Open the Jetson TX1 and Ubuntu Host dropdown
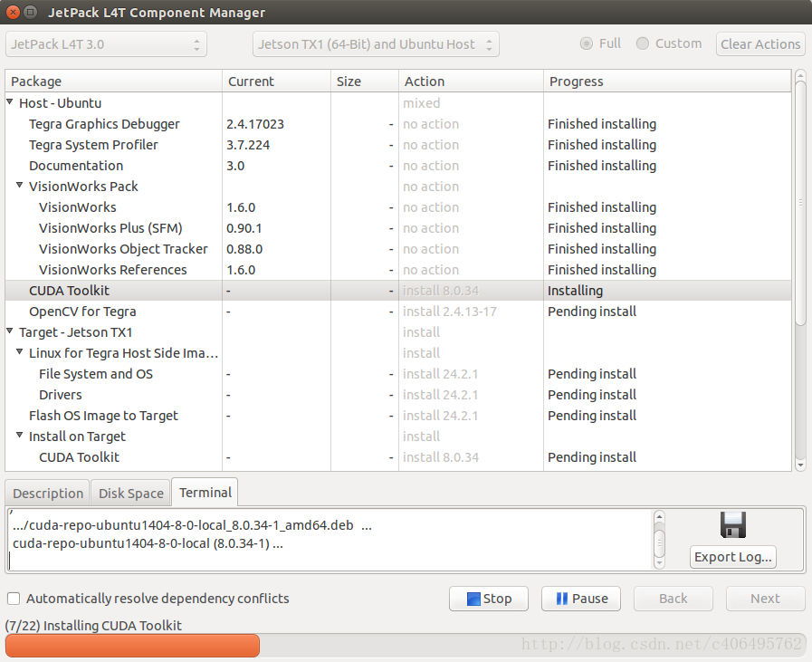The image size is (812, 662). (x=376, y=44)
